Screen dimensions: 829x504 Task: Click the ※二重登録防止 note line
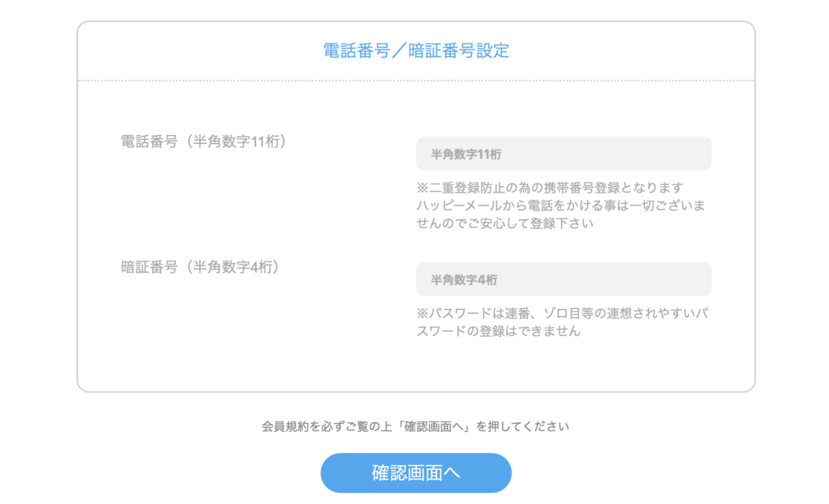coord(550,188)
